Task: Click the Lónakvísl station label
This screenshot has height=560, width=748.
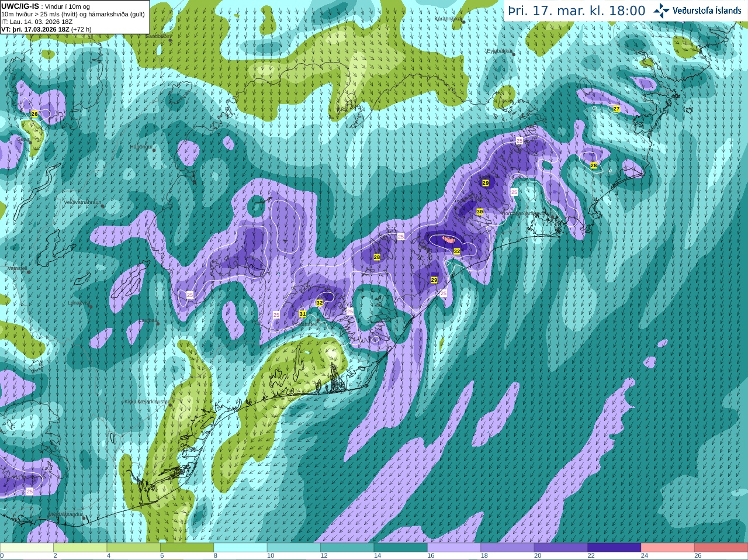Action: 78,303
